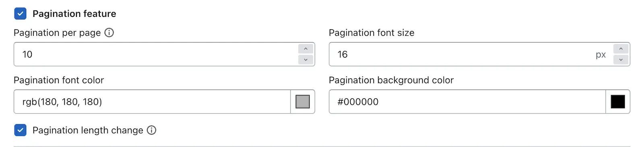Screen dimensions: 644x147
Task: Increment Pagination font size with up arrow
Action: point(621,49)
